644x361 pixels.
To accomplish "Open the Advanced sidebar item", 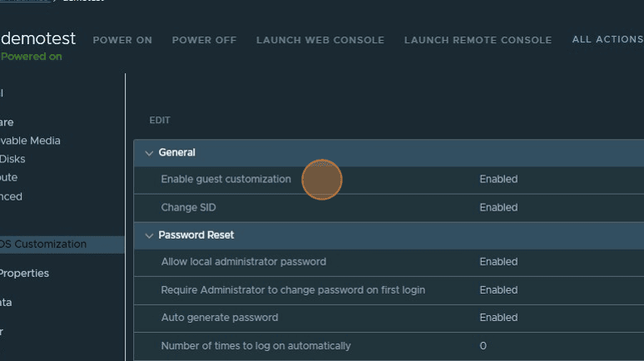I will pos(11,196).
